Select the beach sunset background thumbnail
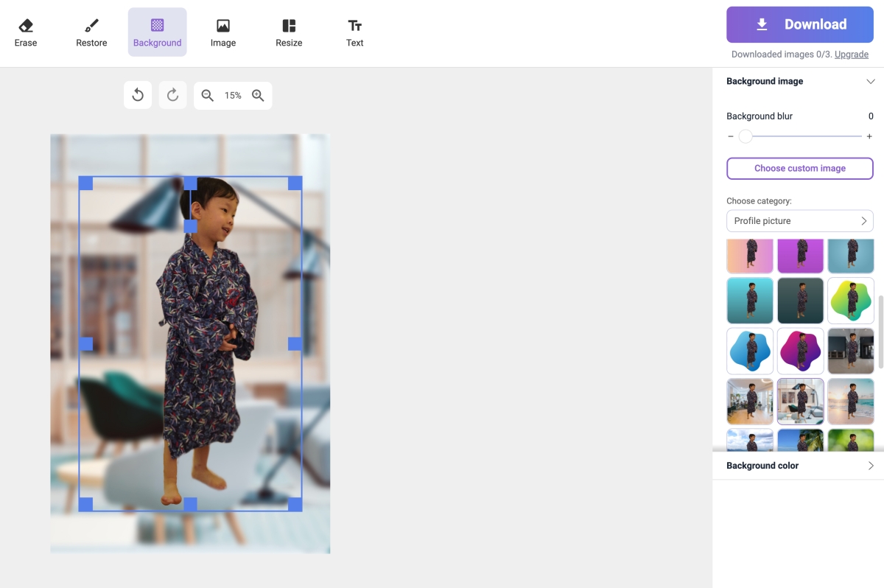The width and height of the screenshot is (884, 588). click(850, 402)
